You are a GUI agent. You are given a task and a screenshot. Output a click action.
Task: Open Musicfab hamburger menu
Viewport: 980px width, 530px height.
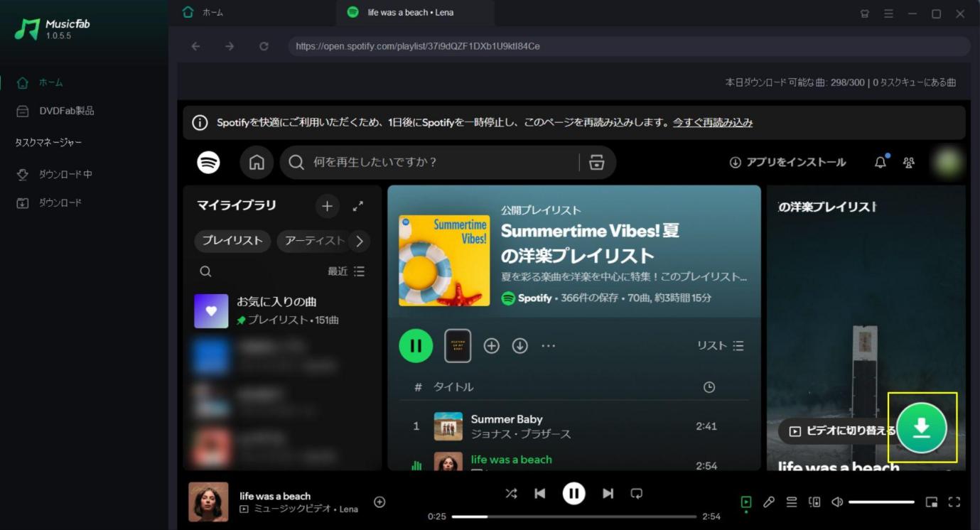pos(888,13)
